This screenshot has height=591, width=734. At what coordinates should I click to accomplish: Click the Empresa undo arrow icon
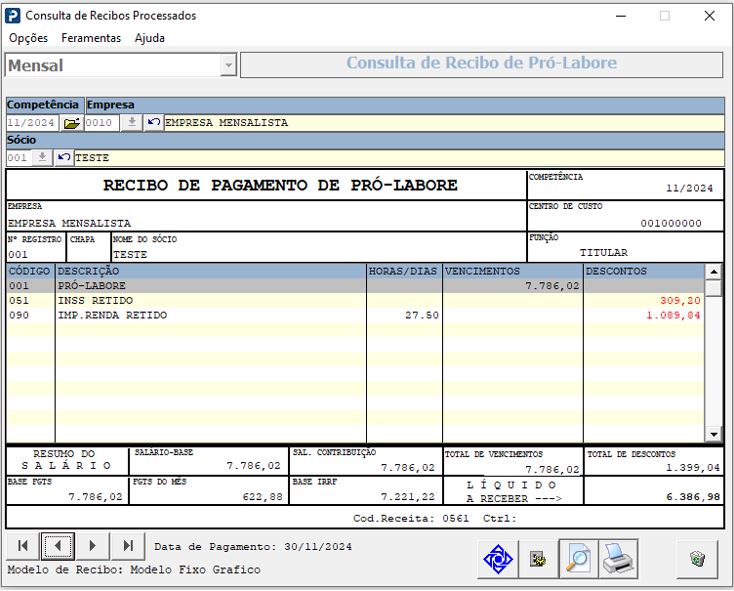(x=154, y=123)
